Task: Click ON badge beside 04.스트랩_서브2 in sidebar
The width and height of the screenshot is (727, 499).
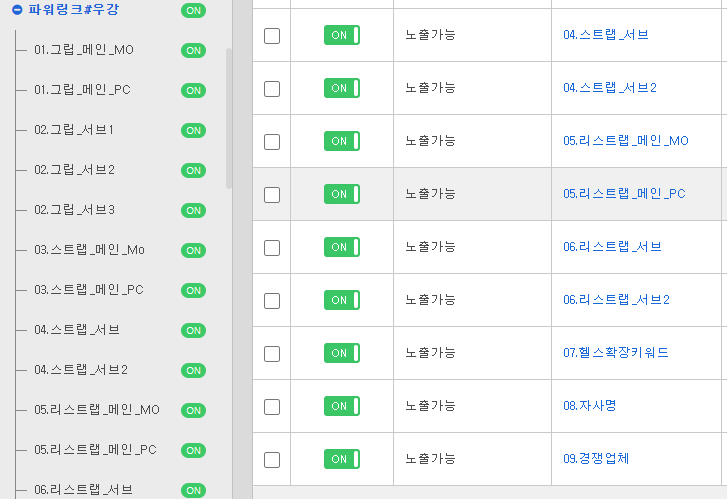Action: pos(193,371)
